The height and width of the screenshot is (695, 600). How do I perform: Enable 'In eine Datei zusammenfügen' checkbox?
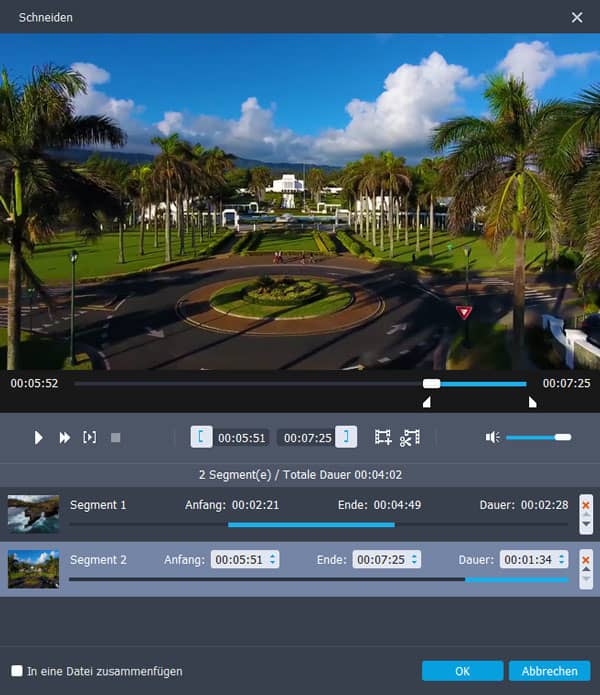[17, 671]
